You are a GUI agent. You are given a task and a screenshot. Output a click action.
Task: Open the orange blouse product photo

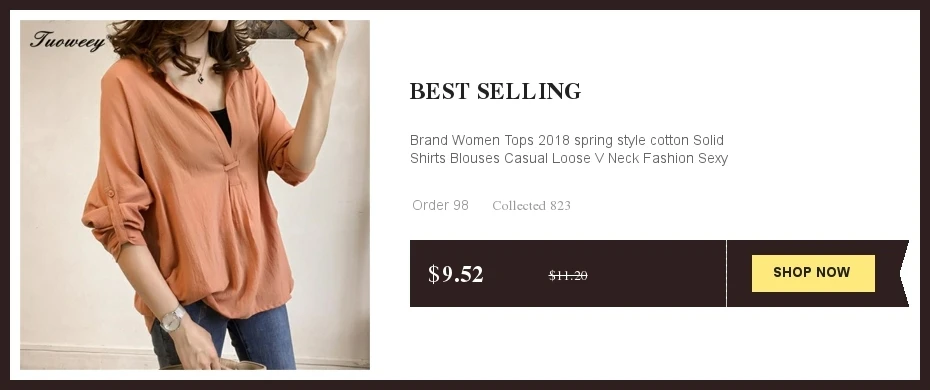[x=195, y=195]
